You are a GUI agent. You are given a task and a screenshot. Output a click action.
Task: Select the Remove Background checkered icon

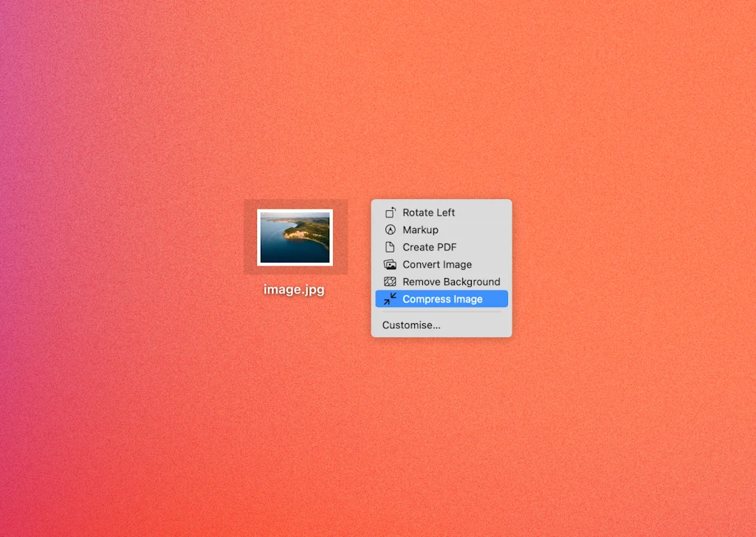click(390, 281)
